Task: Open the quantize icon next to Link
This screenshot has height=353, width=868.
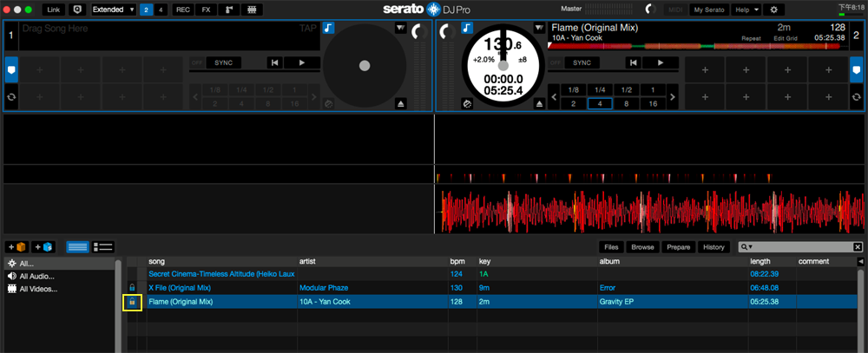Action: [77, 10]
